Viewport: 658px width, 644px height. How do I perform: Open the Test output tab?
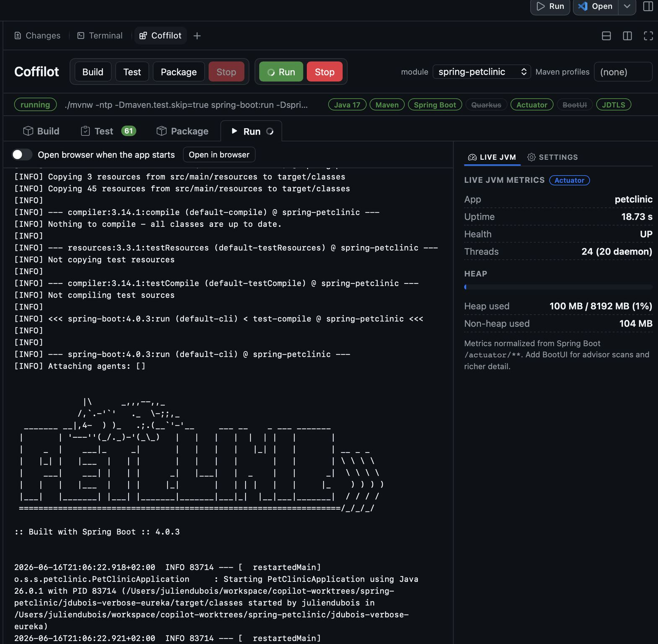click(x=108, y=131)
